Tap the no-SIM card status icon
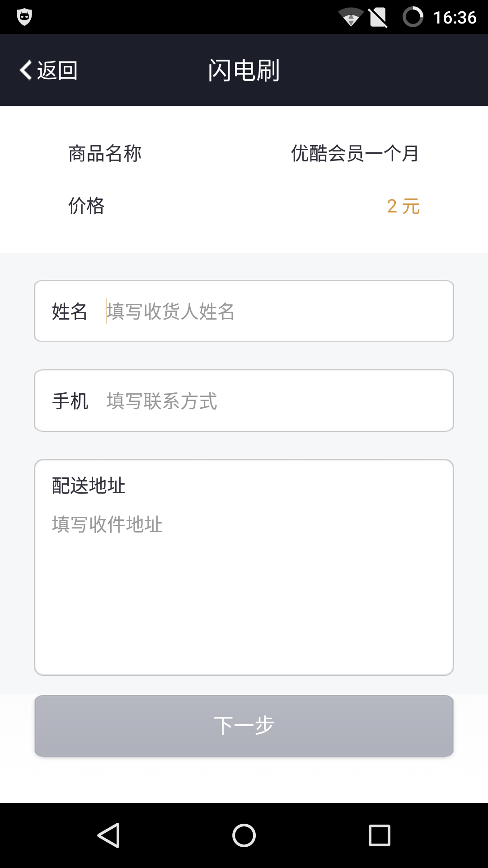The image size is (488, 868). click(378, 18)
